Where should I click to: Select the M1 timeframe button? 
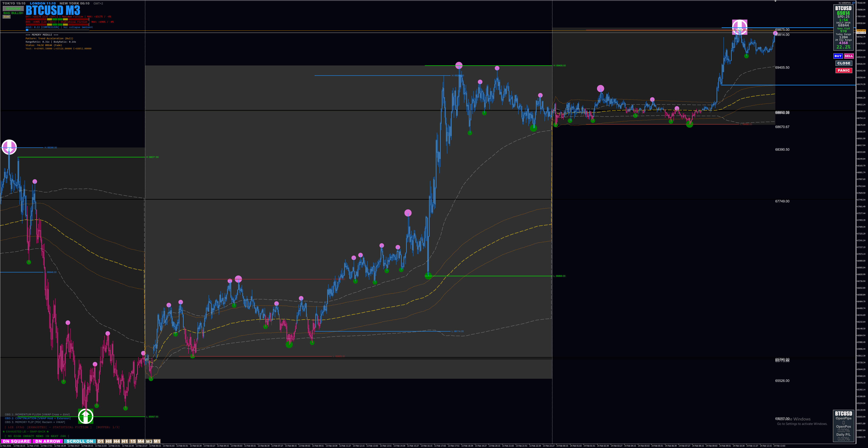(157, 441)
